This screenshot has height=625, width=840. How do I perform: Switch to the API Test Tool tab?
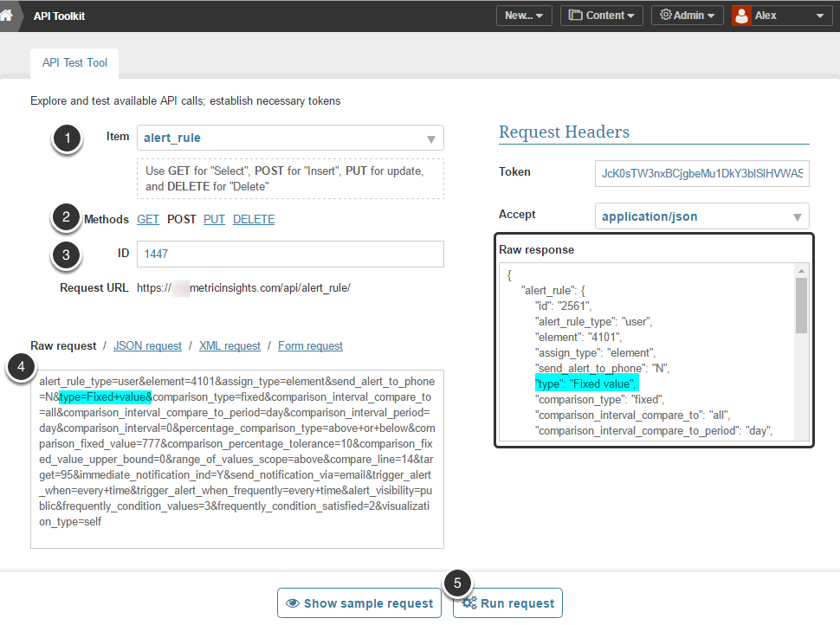click(x=74, y=63)
